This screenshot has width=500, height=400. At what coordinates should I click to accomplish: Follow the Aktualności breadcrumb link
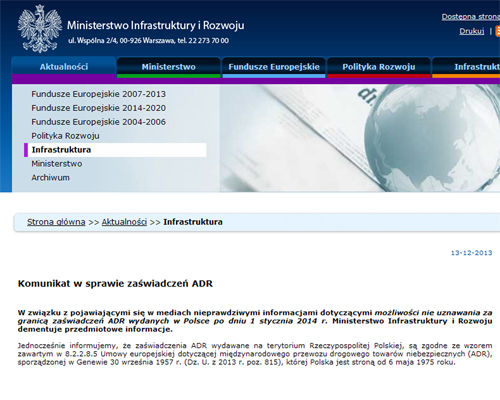pyautogui.click(x=124, y=222)
